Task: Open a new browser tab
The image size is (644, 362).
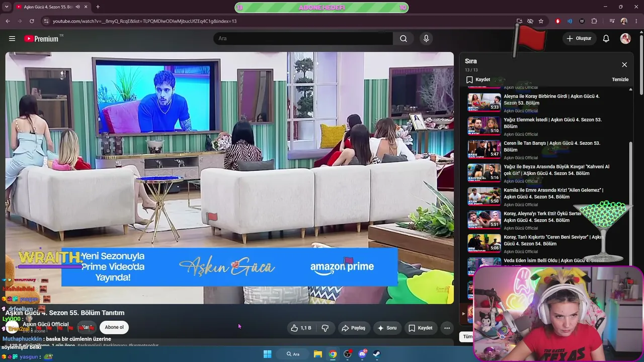Action: 98,7
